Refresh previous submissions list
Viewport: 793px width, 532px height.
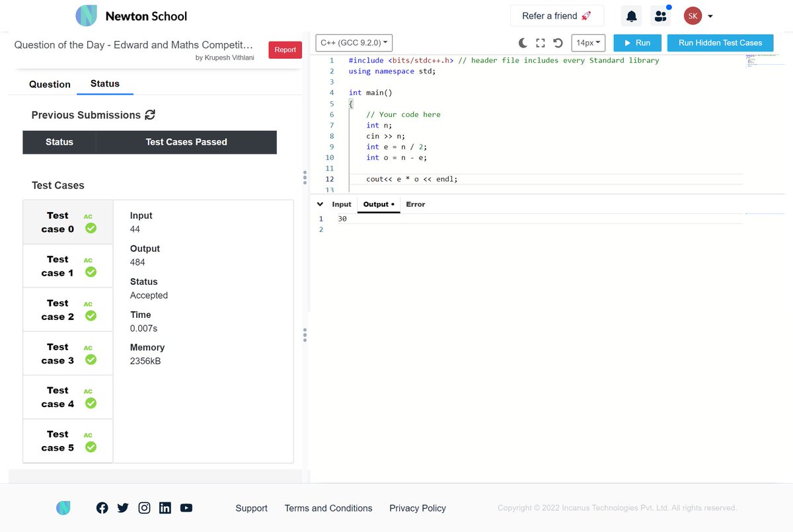coord(150,115)
